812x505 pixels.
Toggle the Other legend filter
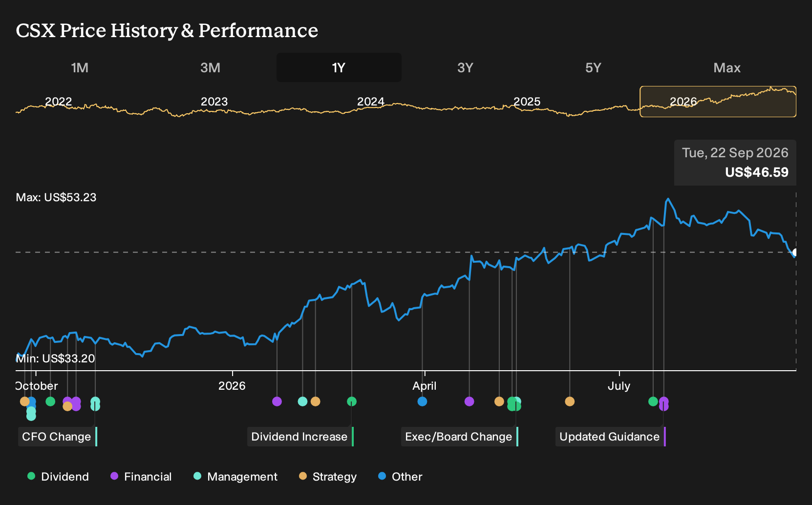tap(400, 477)
